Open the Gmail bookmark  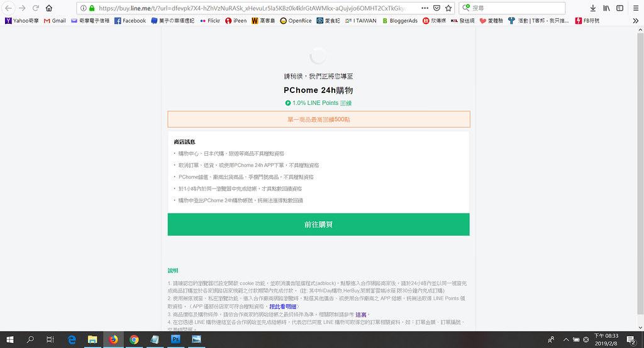tap(55, 21)
